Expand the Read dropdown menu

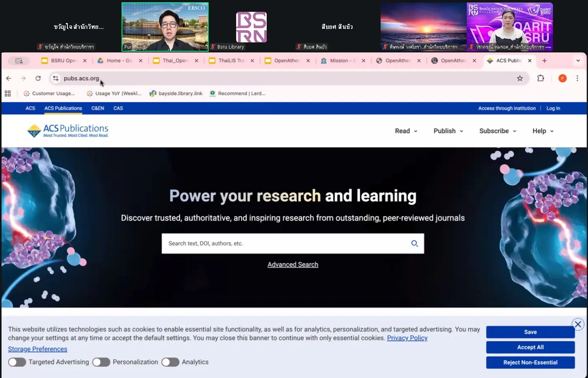point(406,131)
